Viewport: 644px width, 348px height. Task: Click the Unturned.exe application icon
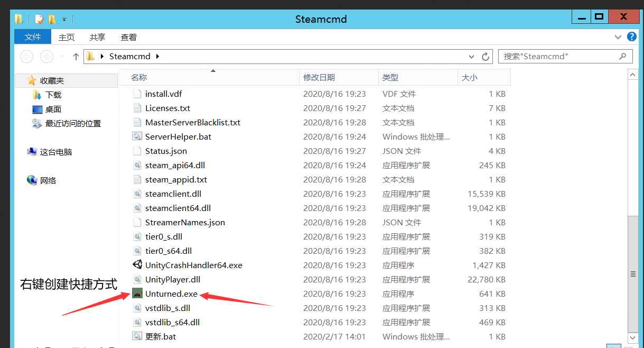137,294
